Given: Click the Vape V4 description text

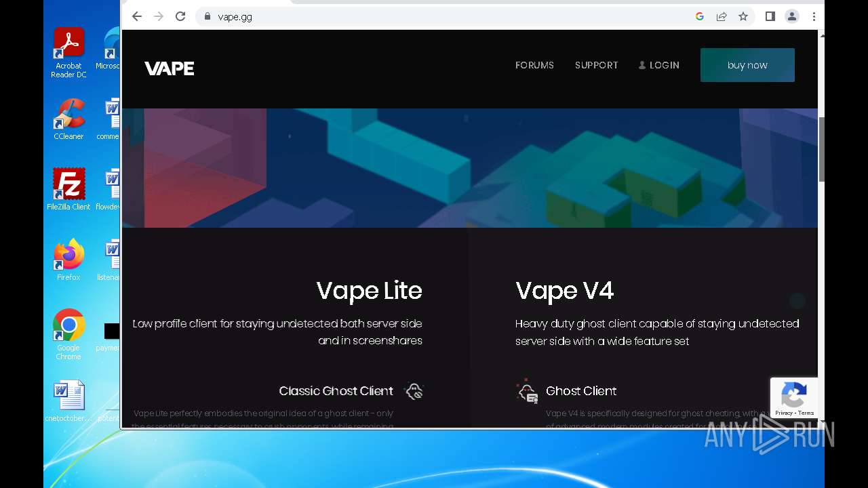Looking at the screenshot, I should click(x=657, y=332).
